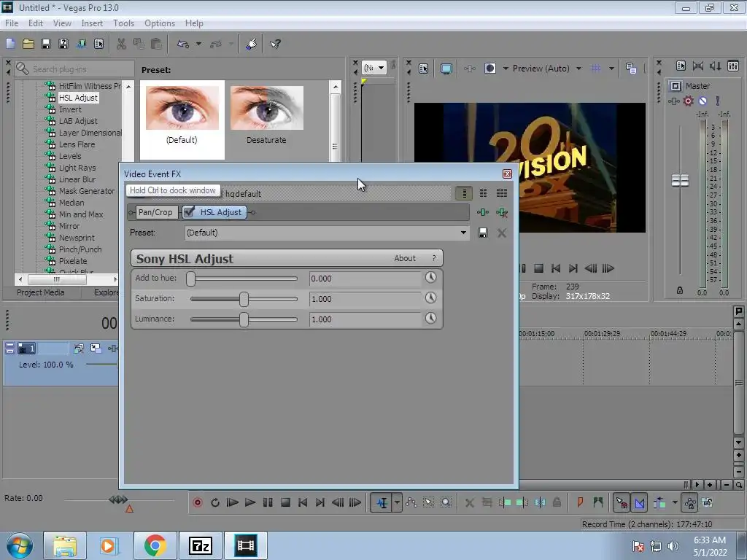Open the edit tool dropdown arrow
747x560 pixels.
[397, 502]
